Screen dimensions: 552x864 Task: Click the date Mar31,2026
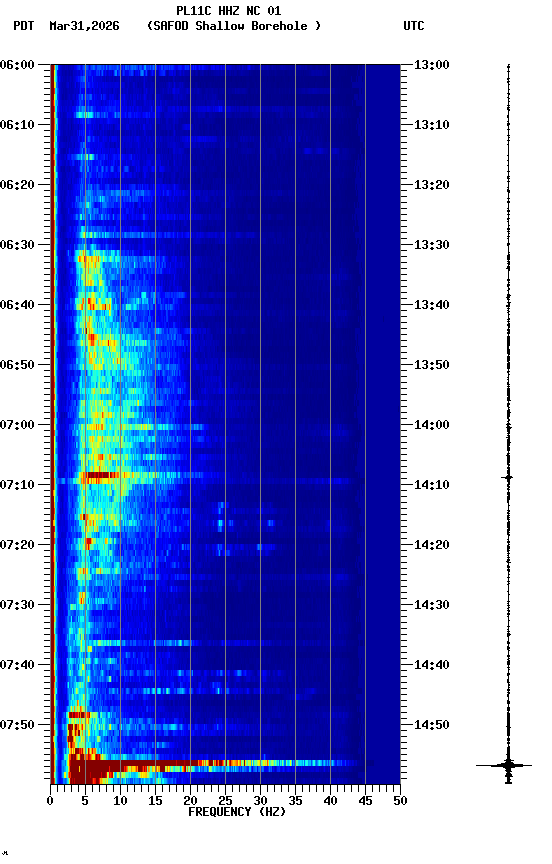click(84, 26)
